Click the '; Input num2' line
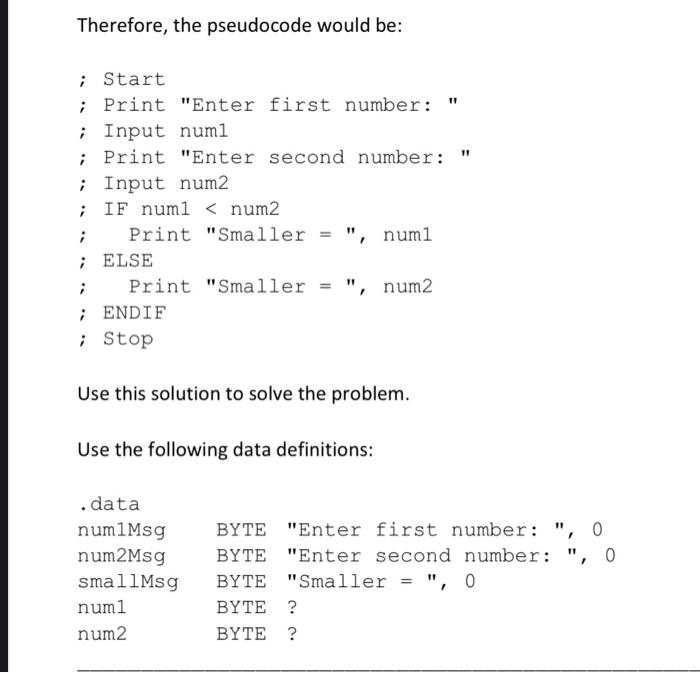The height and width of the screenshot is (673, 700). click(x=153, y=183)
